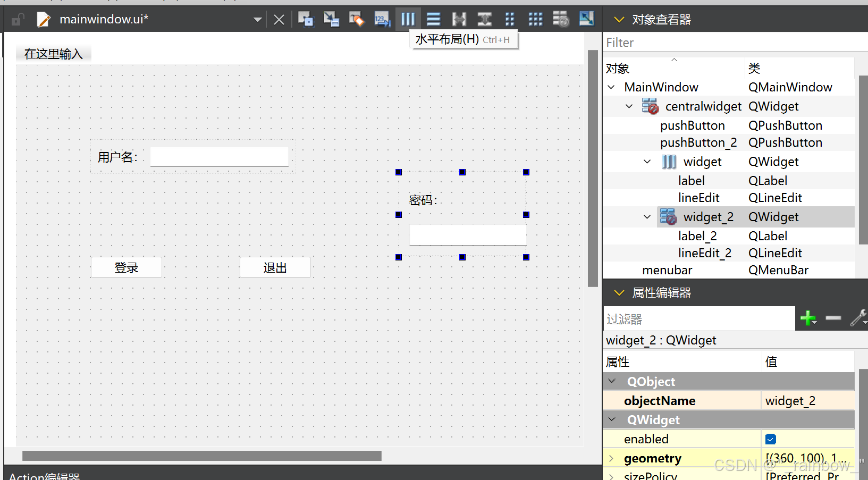Select the 用户名: label on the form
This screenshot has width=868, height=480.
118,157
